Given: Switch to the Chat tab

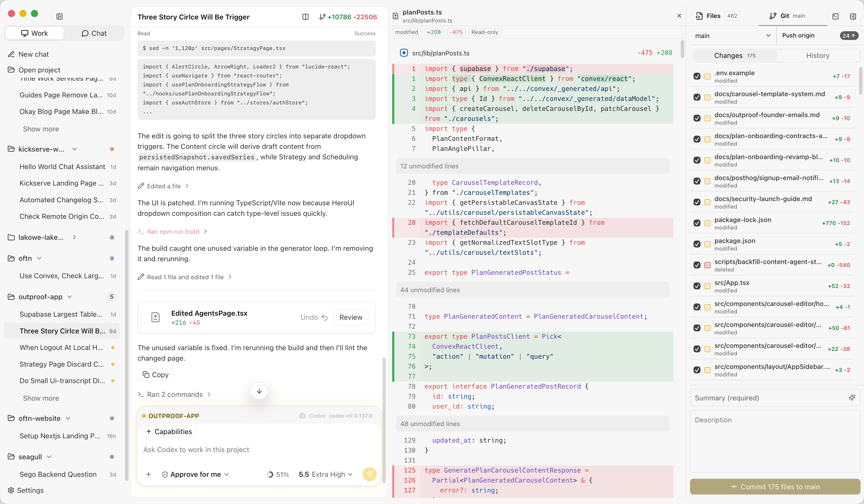Looking at the screenshot, I should point(94,33).
